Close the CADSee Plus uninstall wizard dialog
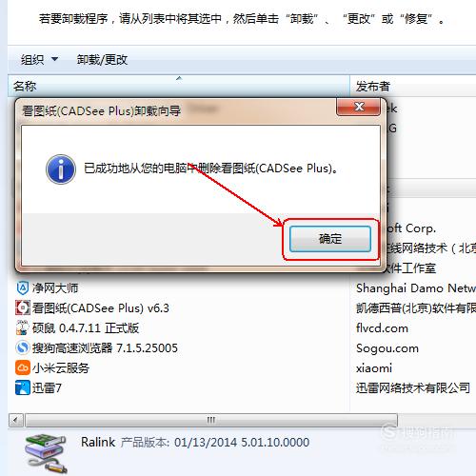Screen dimensions: 476x476 click(x=359, y=107)
